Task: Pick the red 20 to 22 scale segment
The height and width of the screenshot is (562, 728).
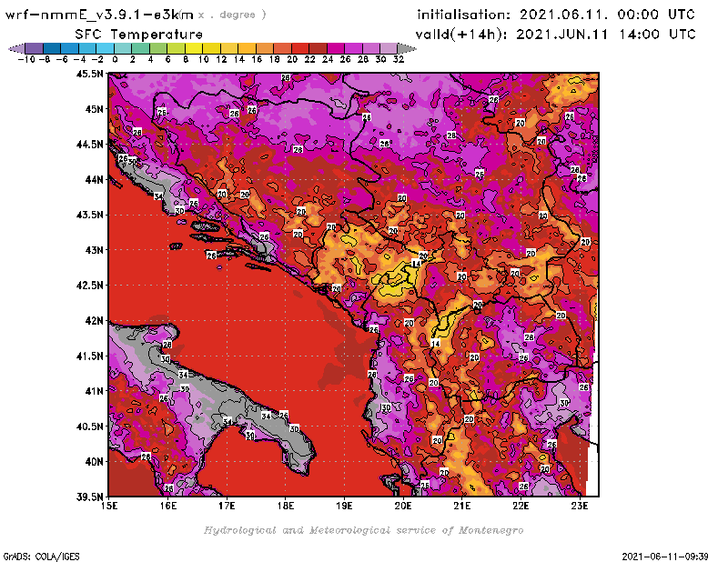Action: point(300,48)
